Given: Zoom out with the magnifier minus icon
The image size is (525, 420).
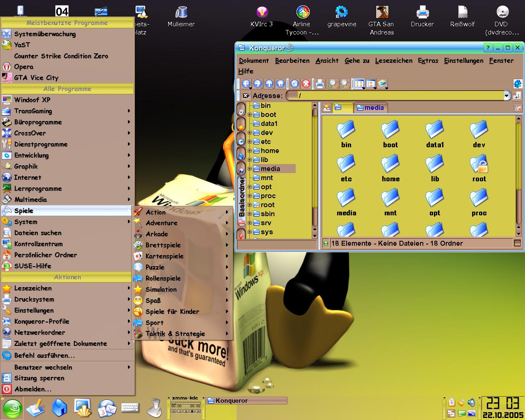Looking at the screenshot, I should [x=345, y=84].
